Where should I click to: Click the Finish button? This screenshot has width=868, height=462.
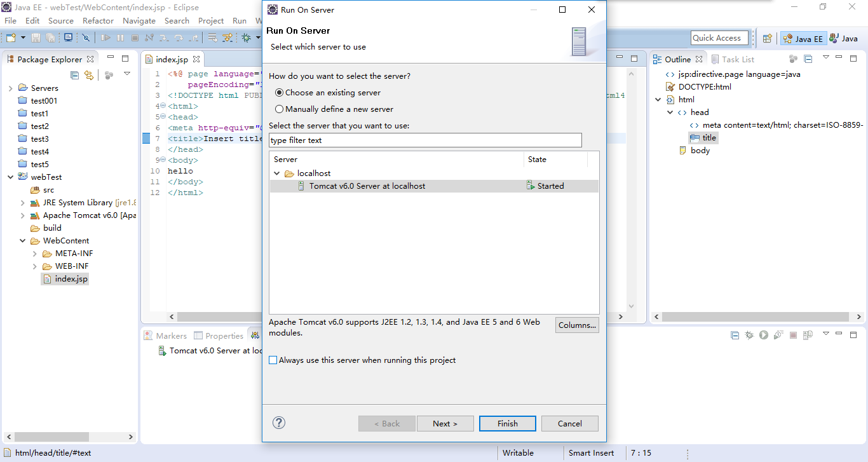pyautogui.click(x=508, y=423)
